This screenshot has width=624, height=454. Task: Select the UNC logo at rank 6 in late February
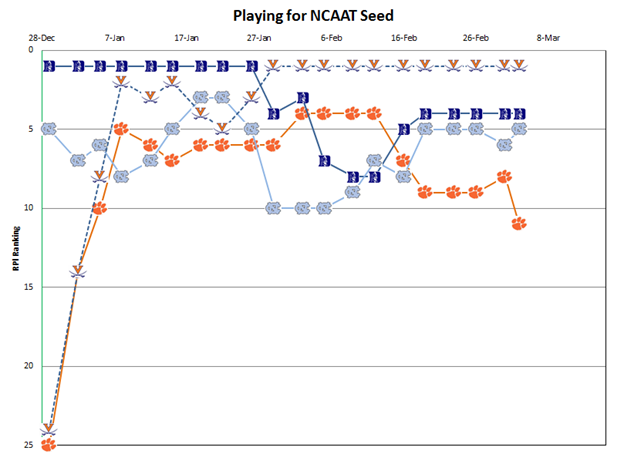click(504, 144)
